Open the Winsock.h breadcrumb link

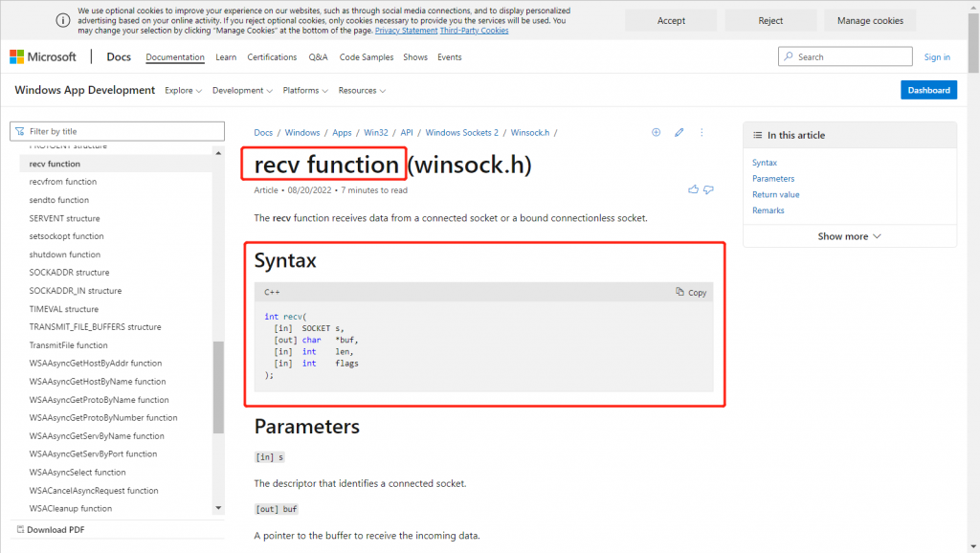point(530,133)
